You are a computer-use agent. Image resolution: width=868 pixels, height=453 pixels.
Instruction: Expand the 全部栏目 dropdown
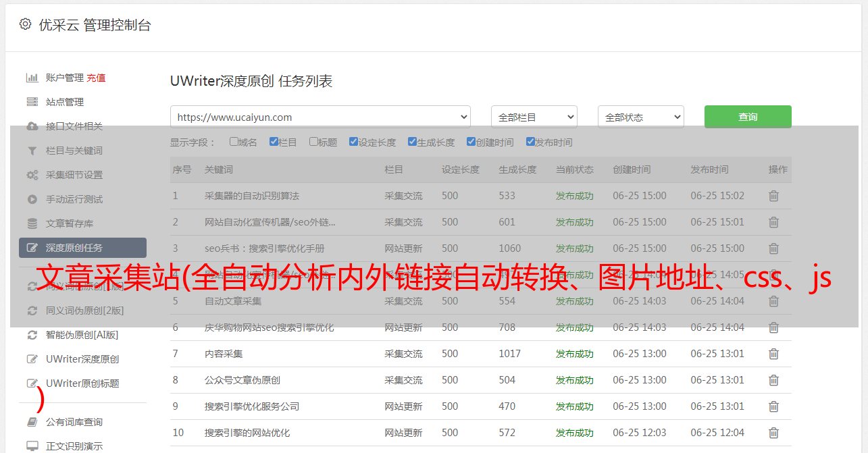534,117
